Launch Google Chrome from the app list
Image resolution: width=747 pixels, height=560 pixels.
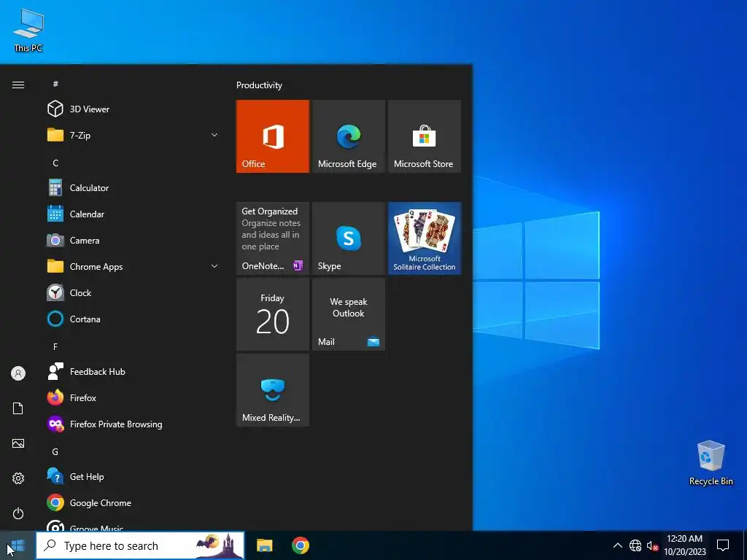[133, 502]
